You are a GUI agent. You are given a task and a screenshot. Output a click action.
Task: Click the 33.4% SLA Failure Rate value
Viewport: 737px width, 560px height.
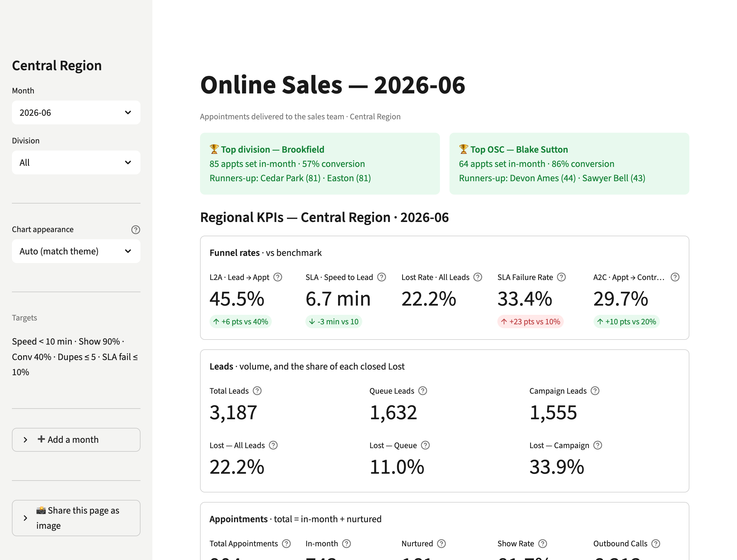pyautogui.click(x=525, y=299)
